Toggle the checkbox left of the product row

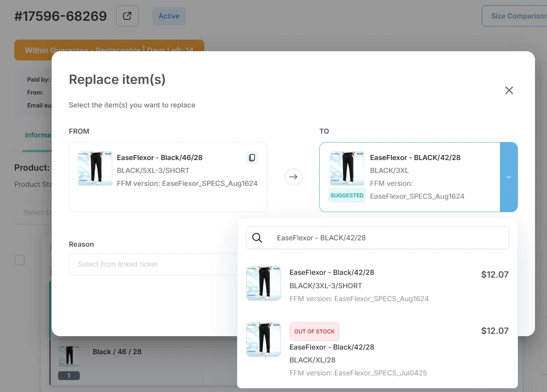click(x=20, y=260)
